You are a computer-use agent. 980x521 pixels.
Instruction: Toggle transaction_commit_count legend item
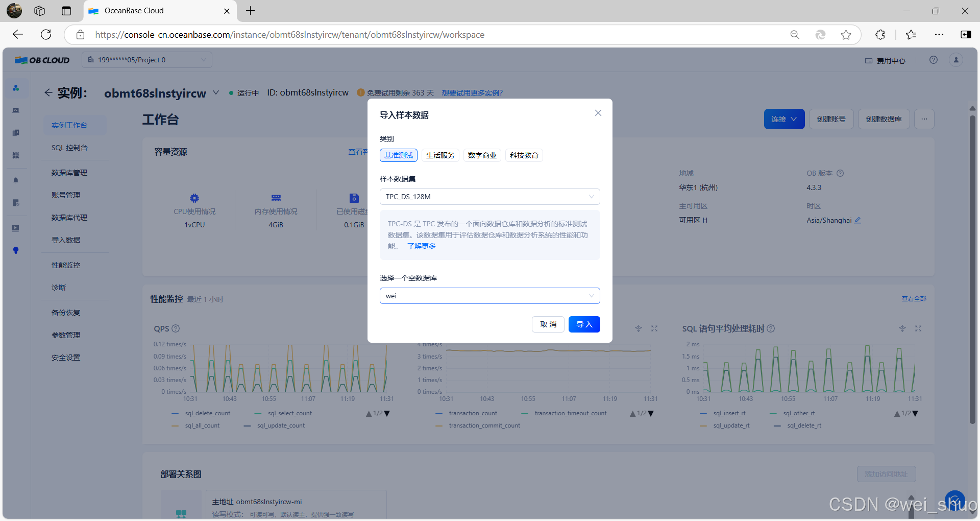point(478,425)
